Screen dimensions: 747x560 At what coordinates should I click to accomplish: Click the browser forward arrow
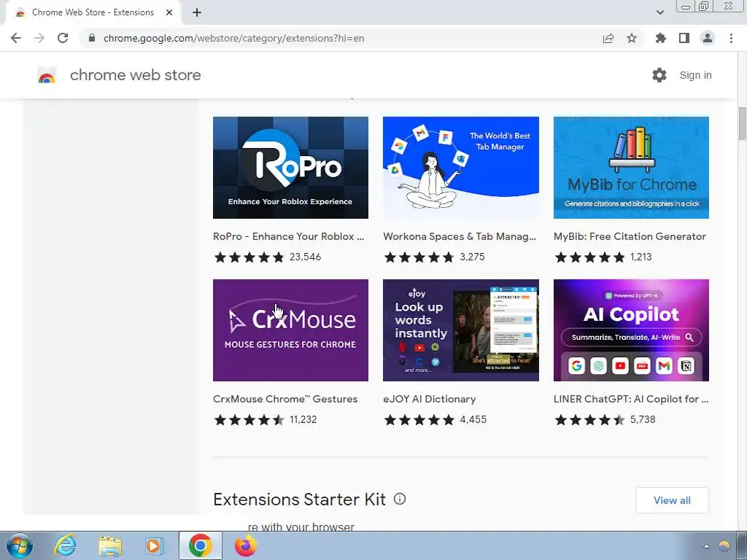[39, 38]
